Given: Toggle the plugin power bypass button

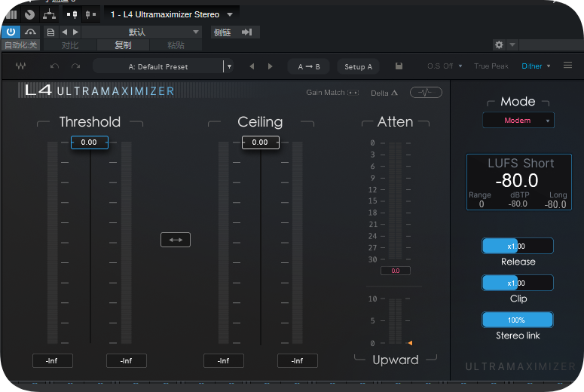Looking at the screenshot, I should (11, 32).
